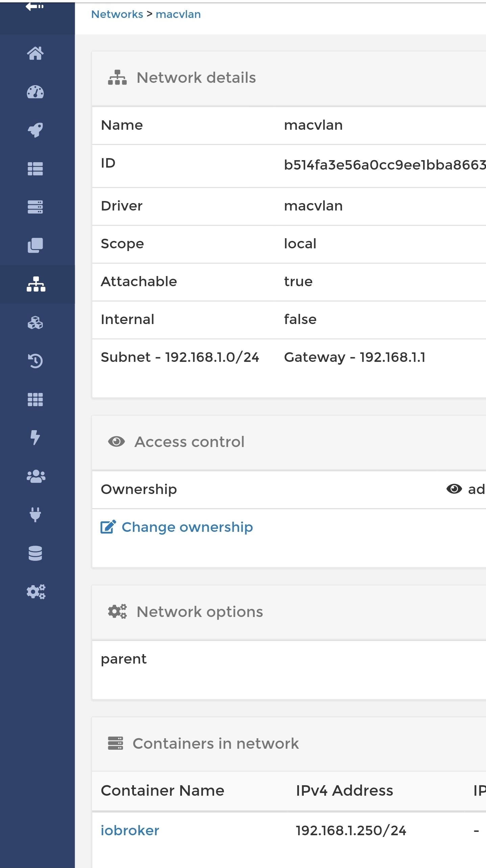Open App Templates rocket icon

36,130
